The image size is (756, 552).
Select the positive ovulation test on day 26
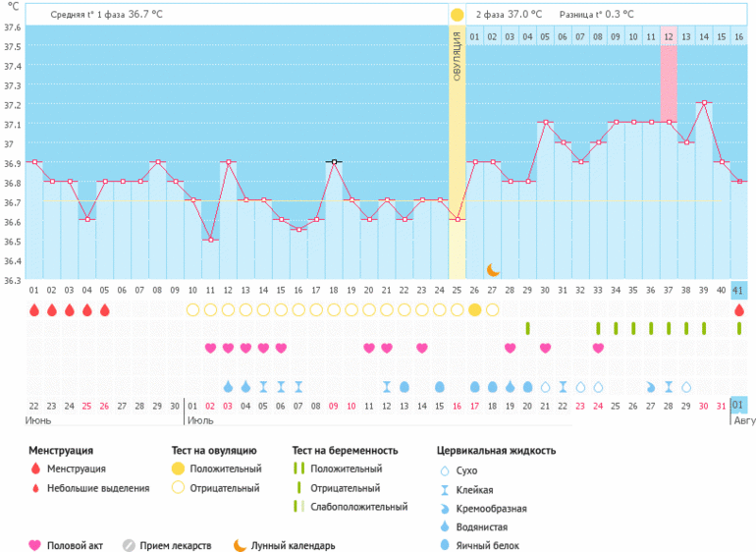475,310
